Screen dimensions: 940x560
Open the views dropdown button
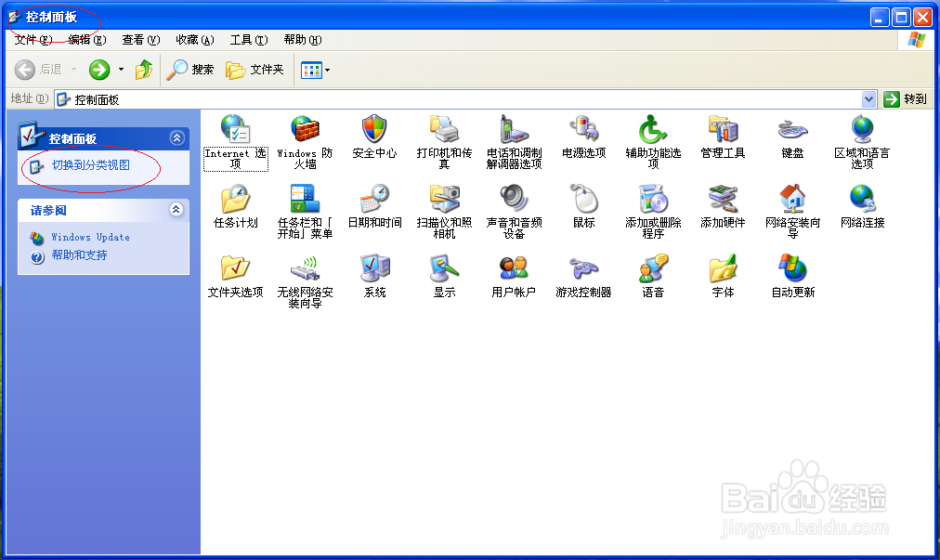click(x=315, y=71)
